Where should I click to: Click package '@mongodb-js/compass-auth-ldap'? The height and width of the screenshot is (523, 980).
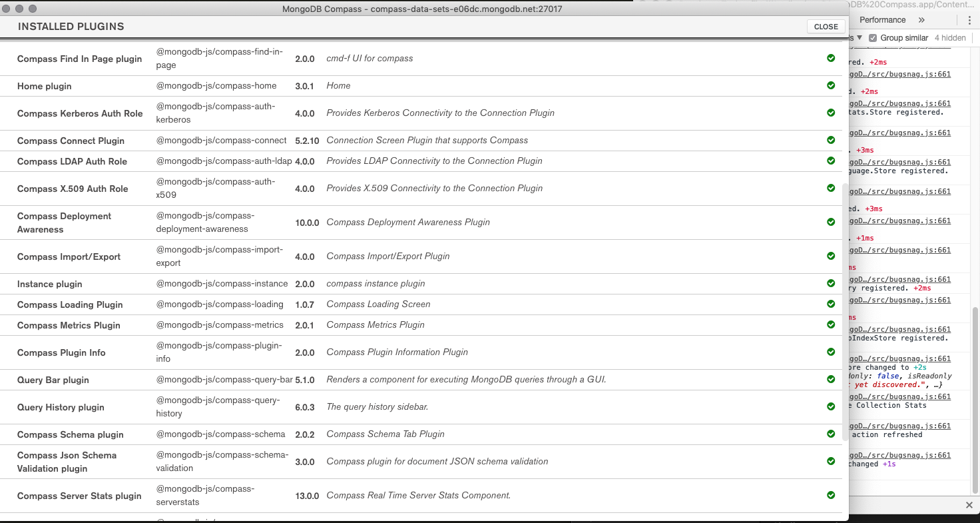pos(224,161)
